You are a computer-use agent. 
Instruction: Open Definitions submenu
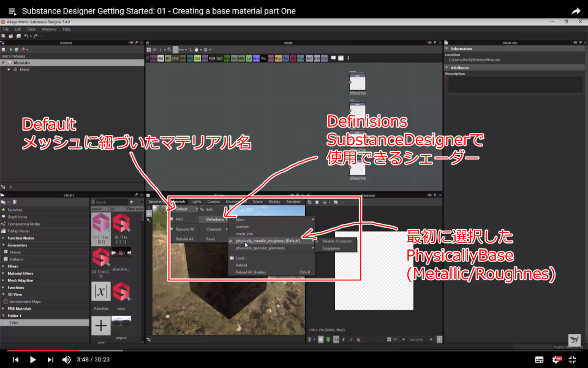coord(214,220)
